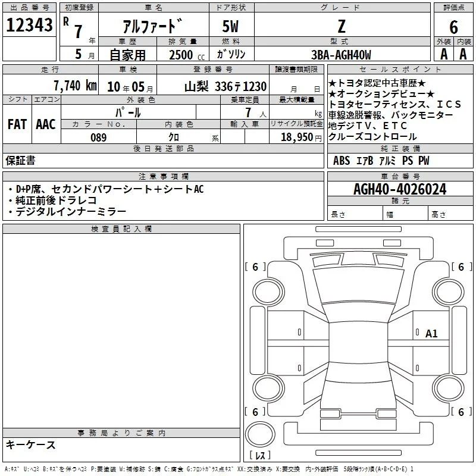
Task: Click the ★トヨタ認定中古車歴★ sales point
Action: tap(377, 83)
